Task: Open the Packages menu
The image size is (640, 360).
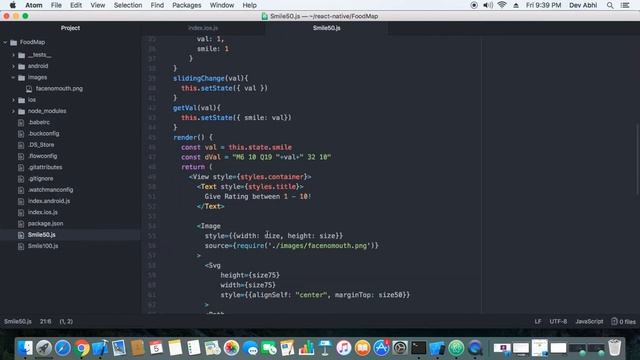Action: [187, 5]
